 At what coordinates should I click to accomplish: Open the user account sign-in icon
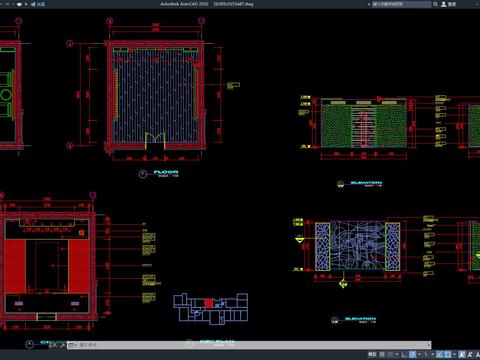[x=444, y=4]
